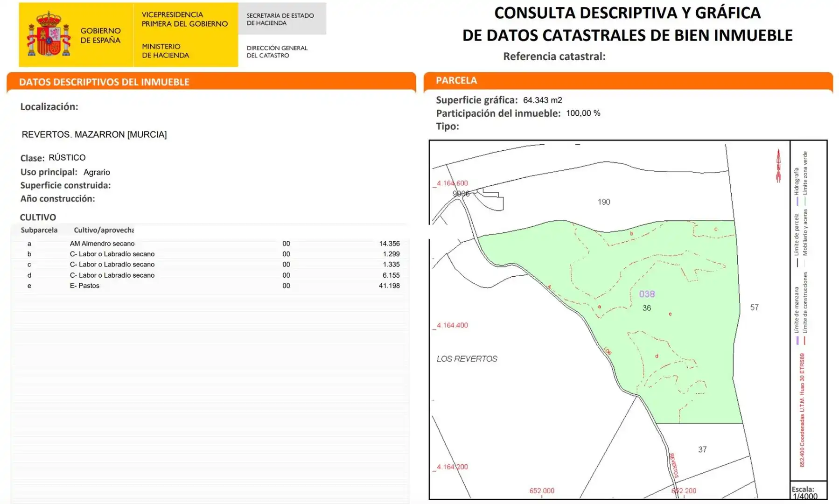Click the 'Subparcela' column header
The image size is (839, 504).
tap(39, 230)
